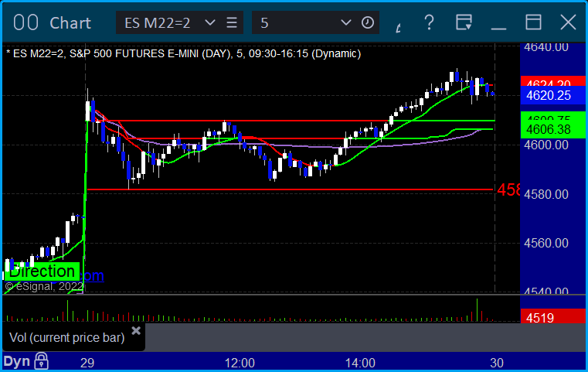Open the question mark help icon
This screenshot has width=588, height=372.
tap(429, 22)
